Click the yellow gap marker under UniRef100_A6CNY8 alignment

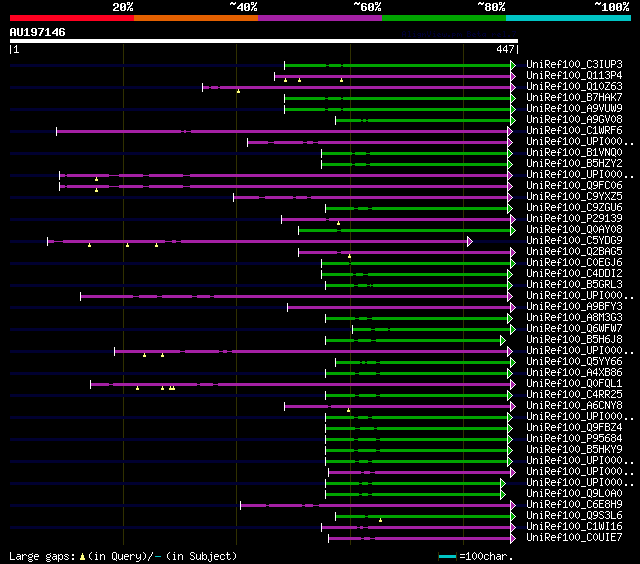pyautogui.click(x=349, y=410)
